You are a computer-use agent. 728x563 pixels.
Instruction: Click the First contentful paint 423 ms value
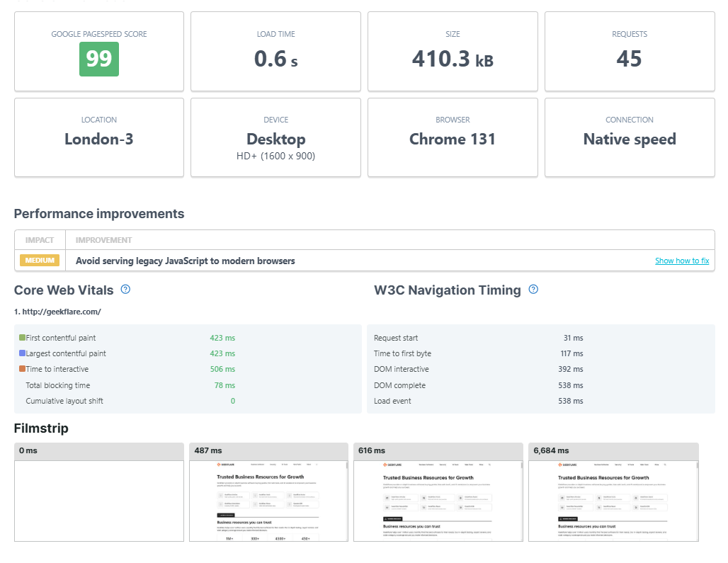pos(222,338)
